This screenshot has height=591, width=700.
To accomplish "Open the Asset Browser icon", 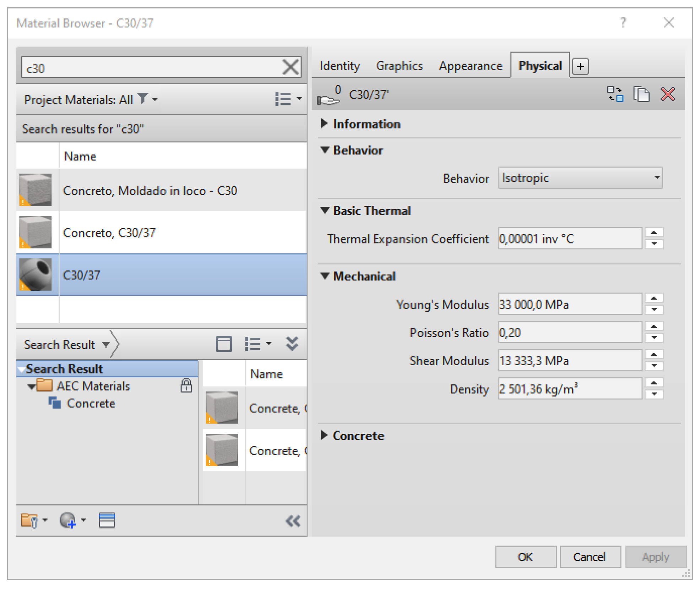I will point(107,520).
